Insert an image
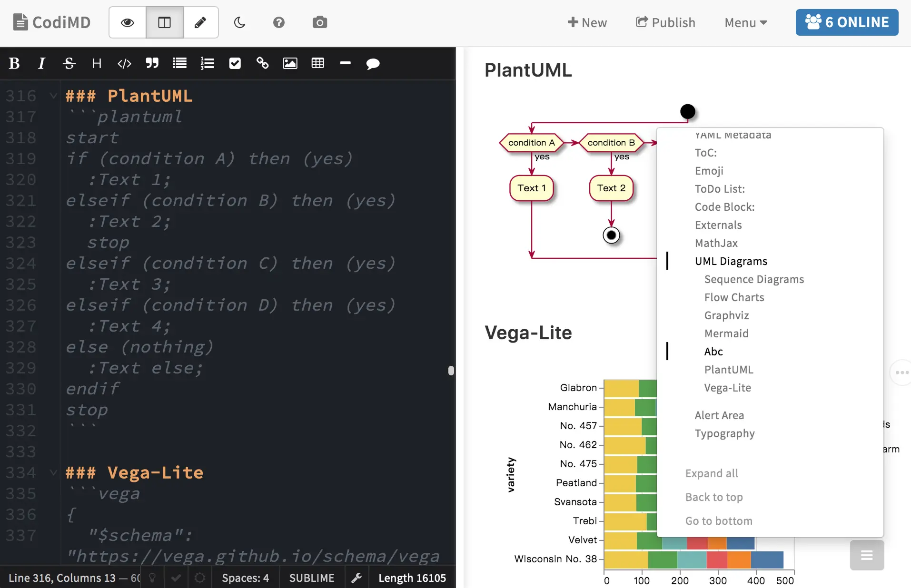 [290, 63]
